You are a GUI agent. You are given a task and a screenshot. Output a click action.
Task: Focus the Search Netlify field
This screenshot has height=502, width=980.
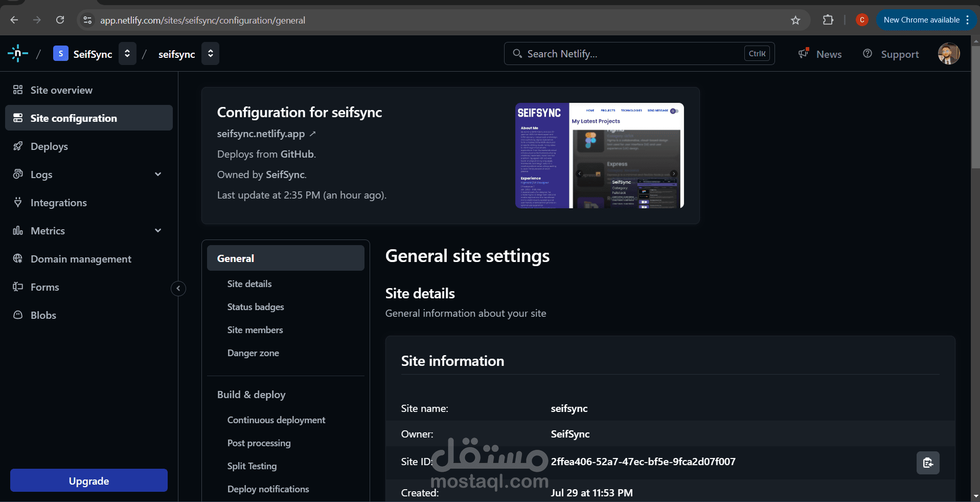pyautogui.click(x=639, y=53)
